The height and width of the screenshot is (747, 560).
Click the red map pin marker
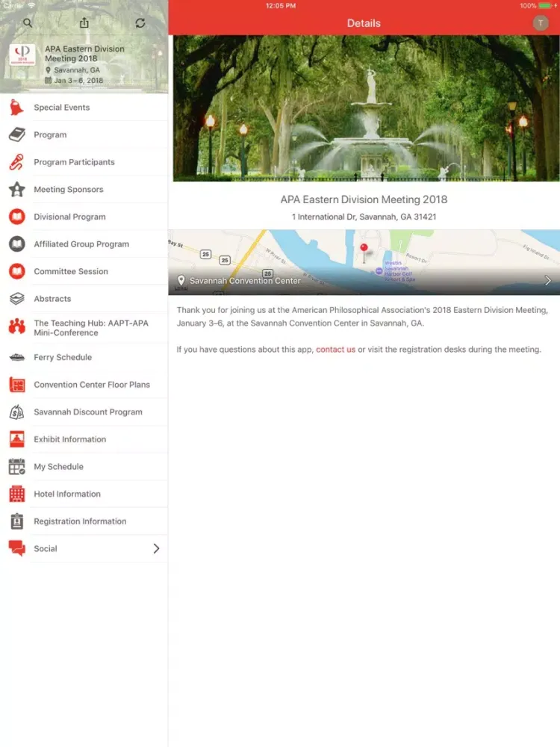364,252
